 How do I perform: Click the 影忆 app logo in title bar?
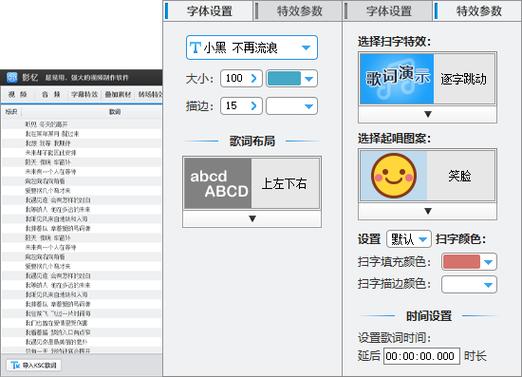coord(12,77)
